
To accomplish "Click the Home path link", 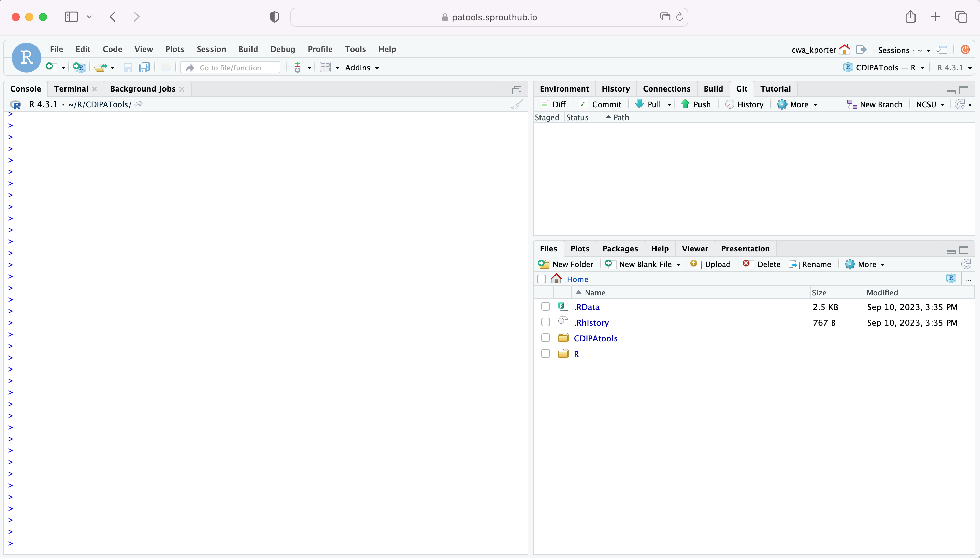I will 577,279.
